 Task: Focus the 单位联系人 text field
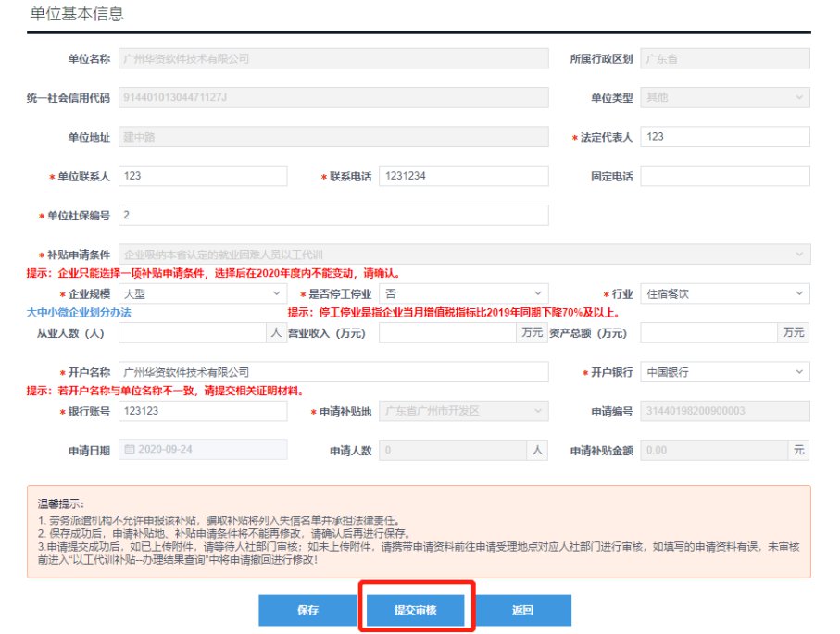click(203, 176)
